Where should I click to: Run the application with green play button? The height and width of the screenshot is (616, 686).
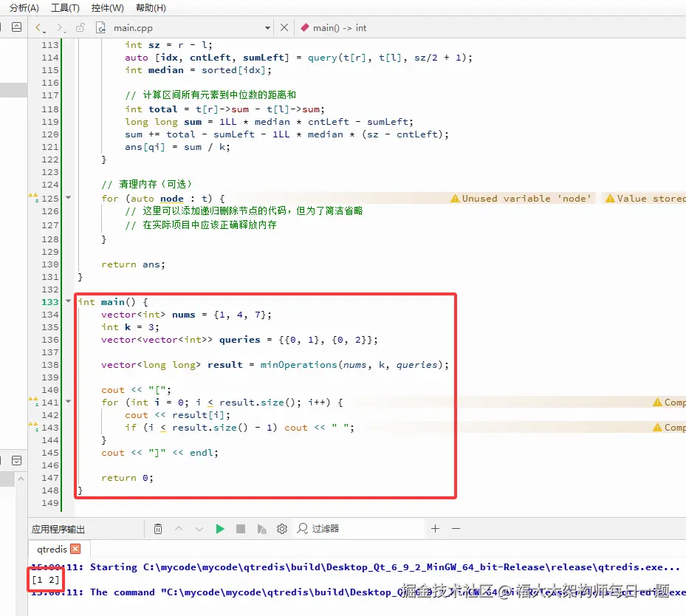(220, 529)
